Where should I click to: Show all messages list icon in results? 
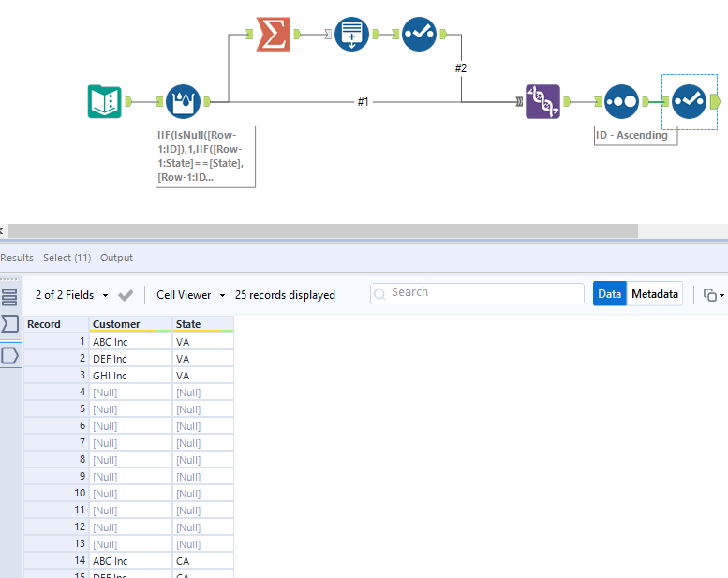tap(9, 297)
